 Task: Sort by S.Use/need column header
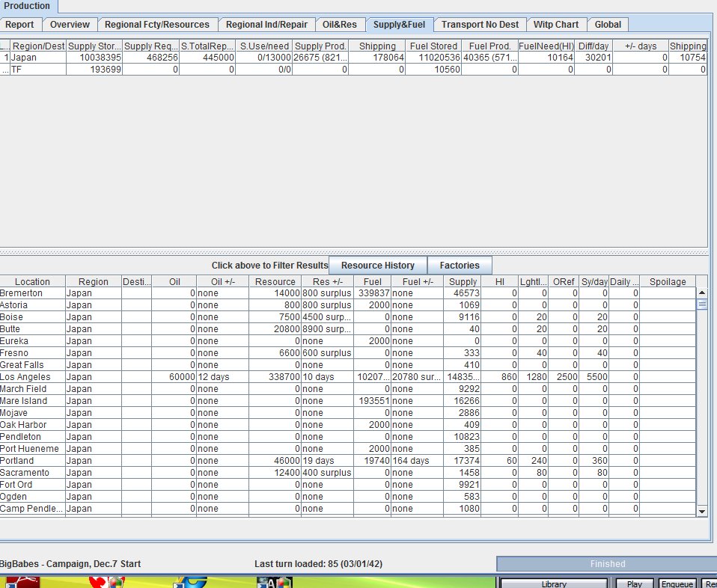coord(264,46)
